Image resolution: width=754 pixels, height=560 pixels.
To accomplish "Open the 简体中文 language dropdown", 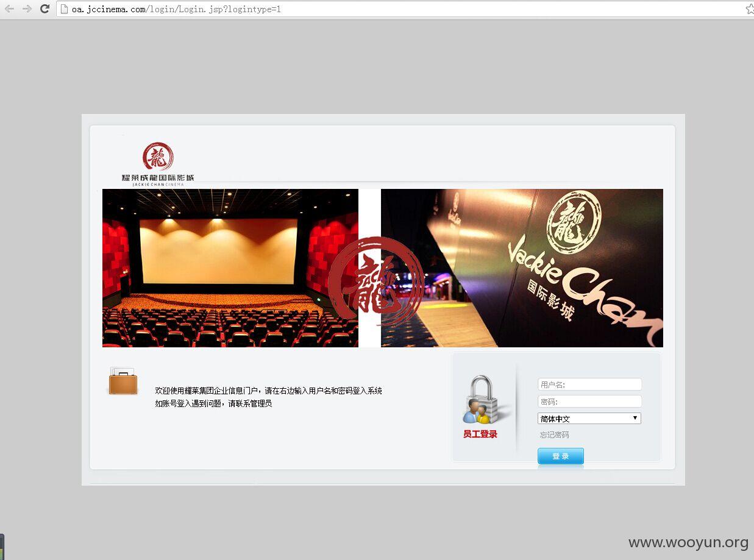I will [x=589, y=419].
